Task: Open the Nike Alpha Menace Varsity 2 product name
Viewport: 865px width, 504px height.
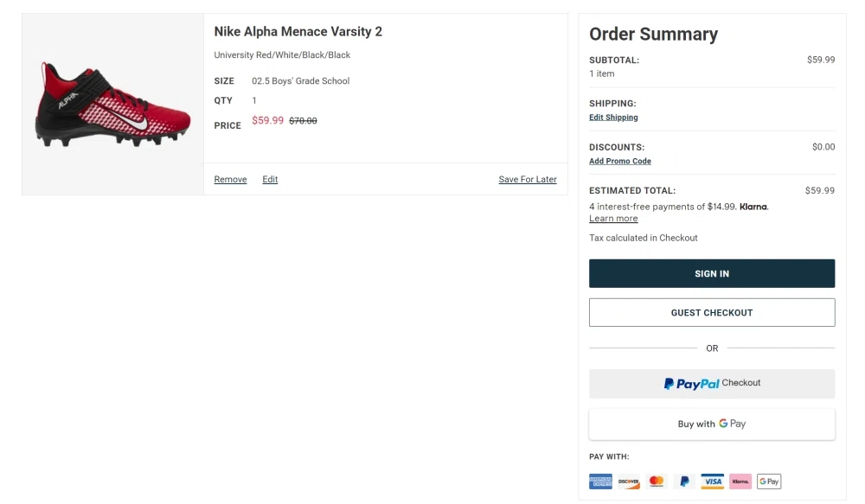Action: coord(299,30)
